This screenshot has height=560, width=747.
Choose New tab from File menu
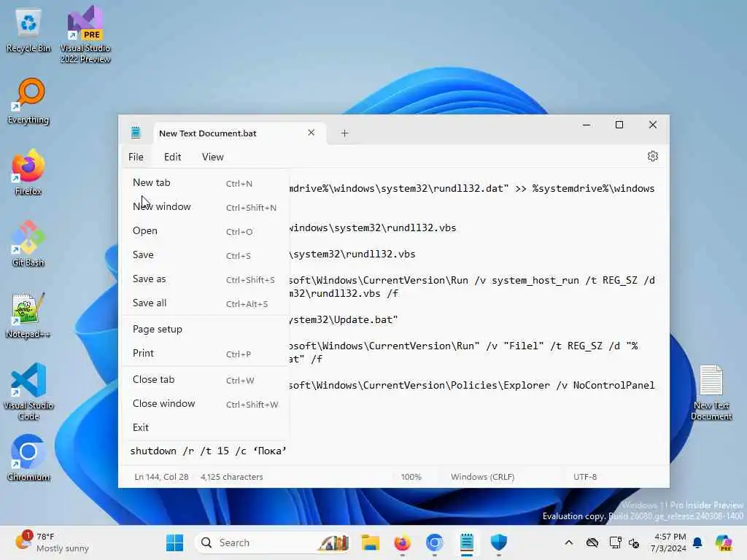[205, 183]
